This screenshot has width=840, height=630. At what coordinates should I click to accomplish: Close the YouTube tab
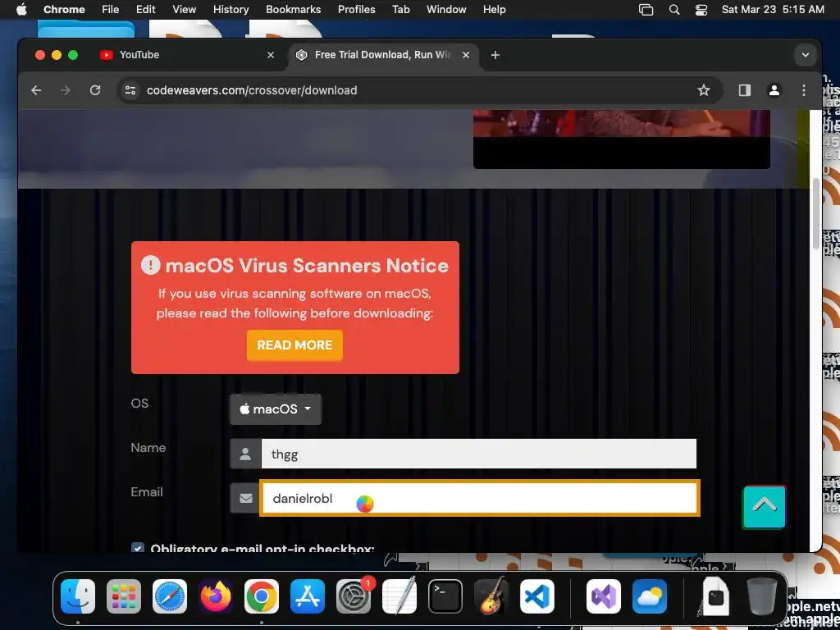(x=271, y=55)
